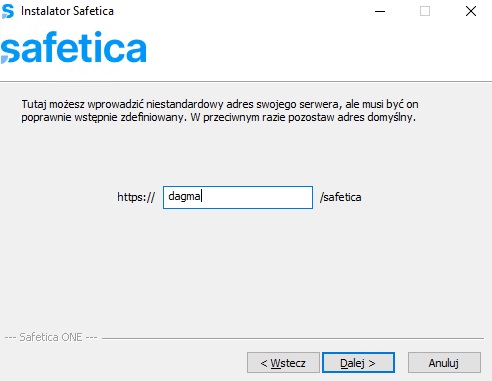Cancel installation with the Anuluj button
Screen dimensions: 492x381
(x=444, y=363)
